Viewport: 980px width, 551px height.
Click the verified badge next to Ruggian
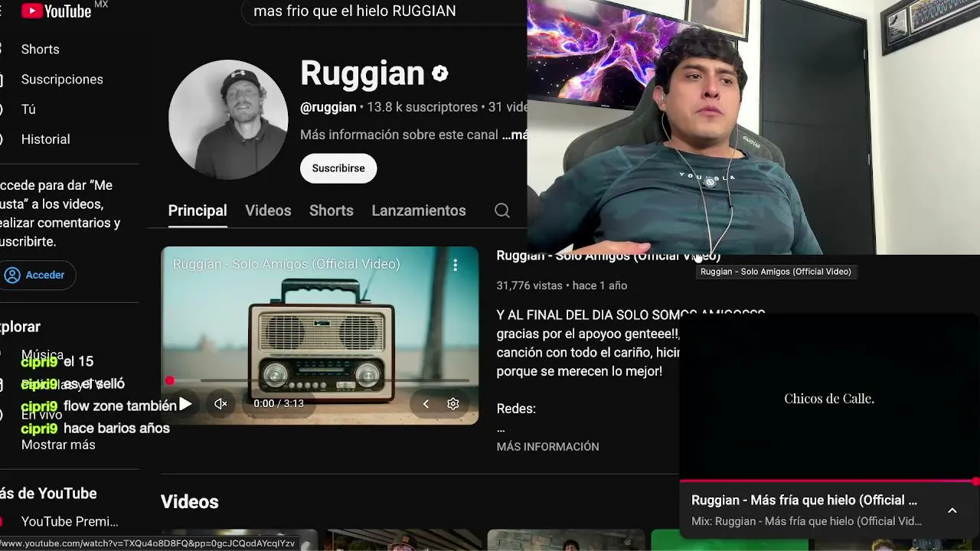tap(440, 73)
